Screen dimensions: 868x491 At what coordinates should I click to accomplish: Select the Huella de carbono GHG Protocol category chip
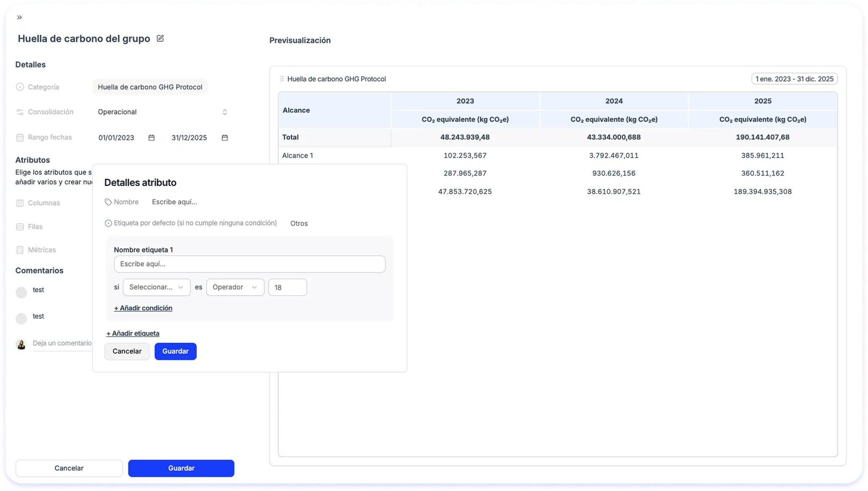[150, 86]
